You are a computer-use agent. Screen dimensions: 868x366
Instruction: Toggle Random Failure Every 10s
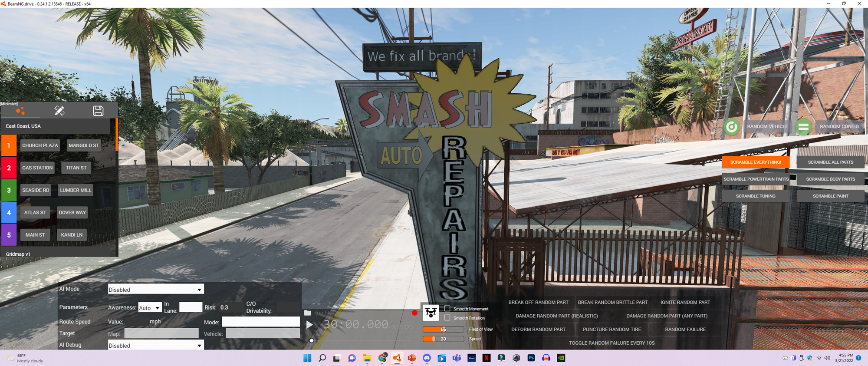click(x=612, y=343)
